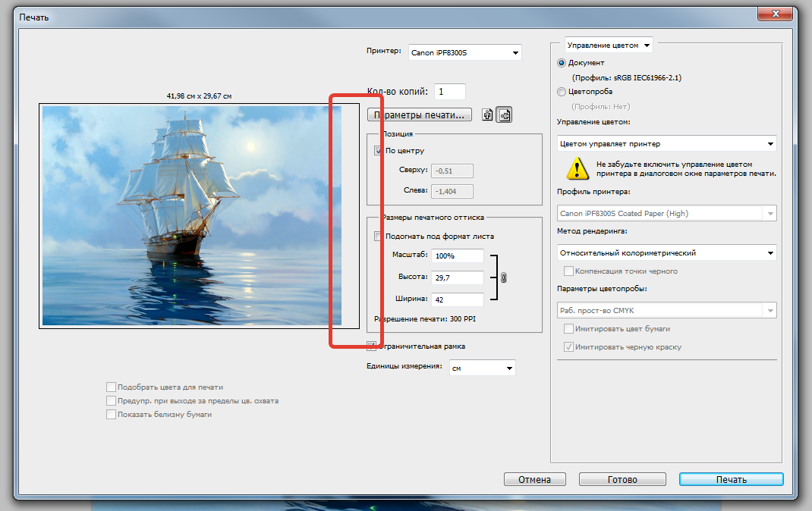Click the yellow warning triangle icon
Image resolution: width=812 pixels, height=511 pixels.
point(577,168)
